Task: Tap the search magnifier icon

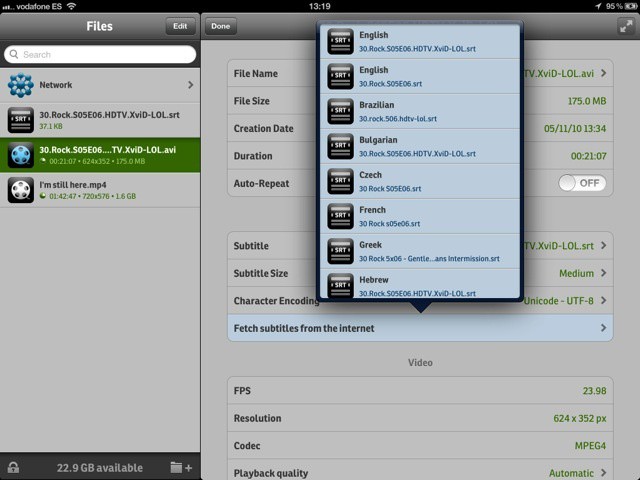Action: (14, 54)
